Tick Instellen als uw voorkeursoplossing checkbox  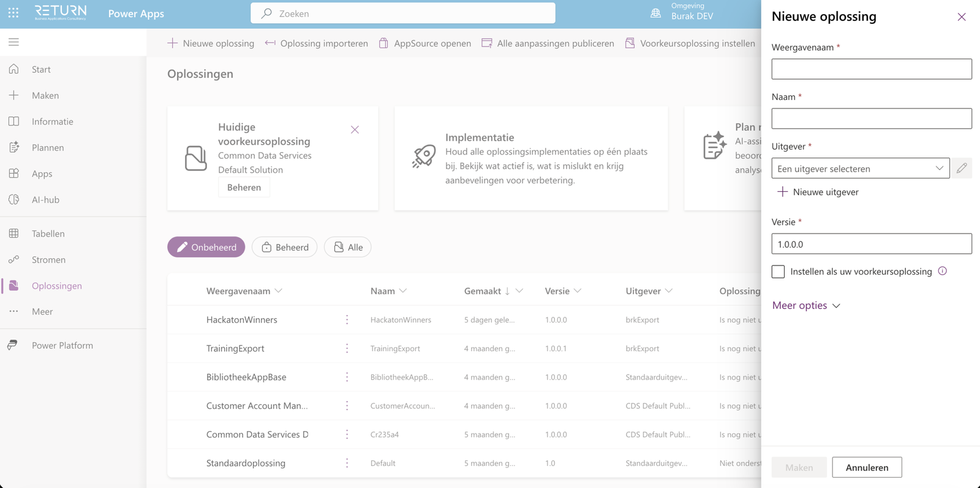coord(778,272)
